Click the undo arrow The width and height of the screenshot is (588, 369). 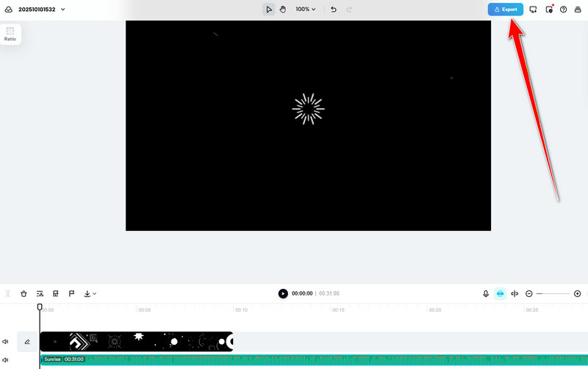(x=334, y=10)
